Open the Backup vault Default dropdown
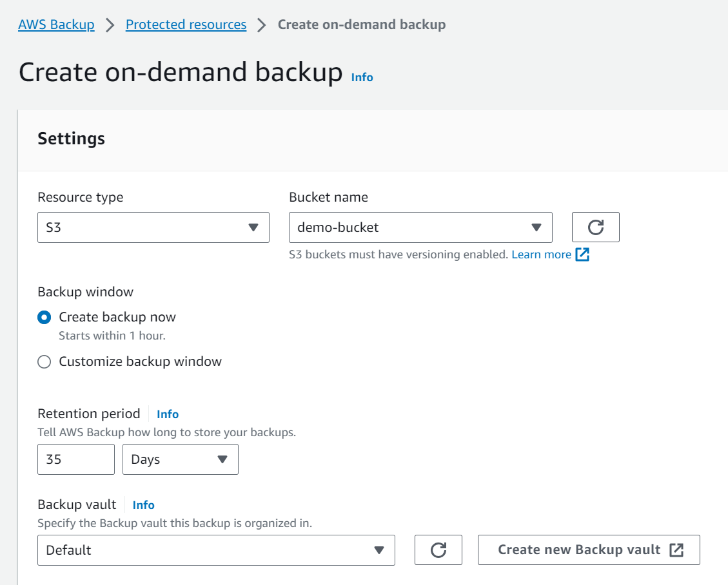The height and width of the screenshot is (585, 728). point(216,550)
